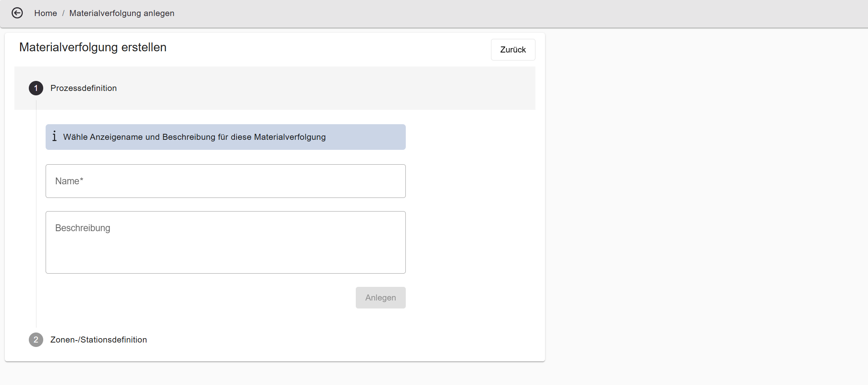Focus the Beschreibung text area
The height and width of the screenshot is (385, 868).
[x=226, y=242]
